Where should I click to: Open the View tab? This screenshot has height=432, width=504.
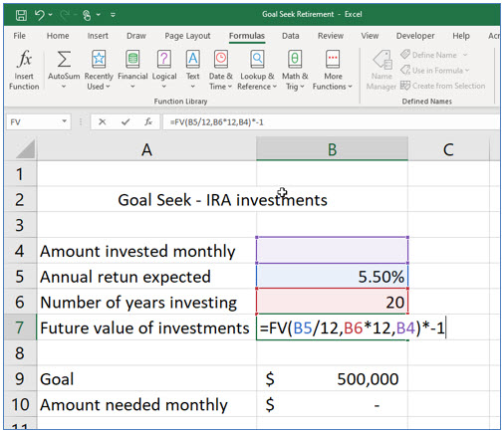click(x=370, y=36)
